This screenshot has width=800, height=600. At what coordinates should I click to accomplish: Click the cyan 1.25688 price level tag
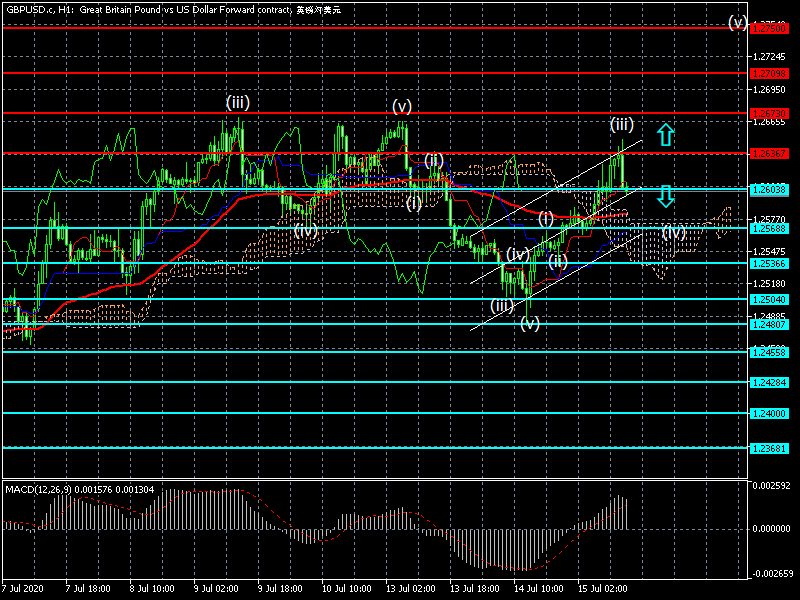[x=769, y=228]
